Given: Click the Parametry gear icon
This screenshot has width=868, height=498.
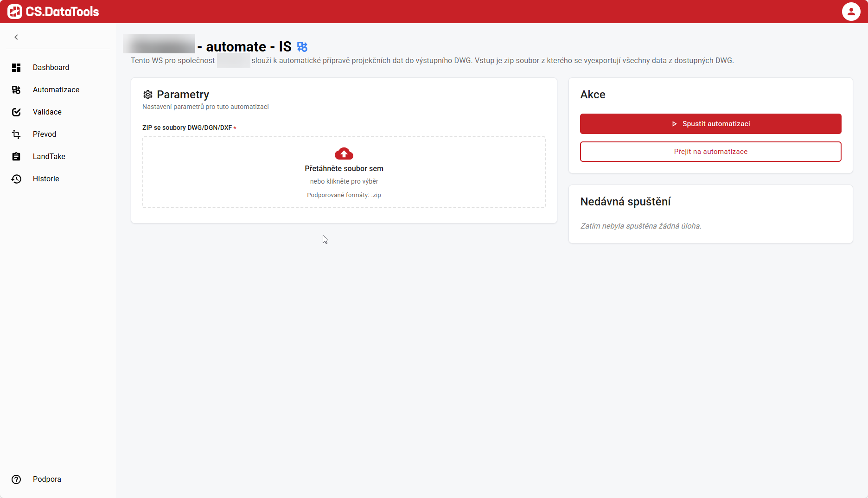Looking at the screenshot, I should 148,95.
